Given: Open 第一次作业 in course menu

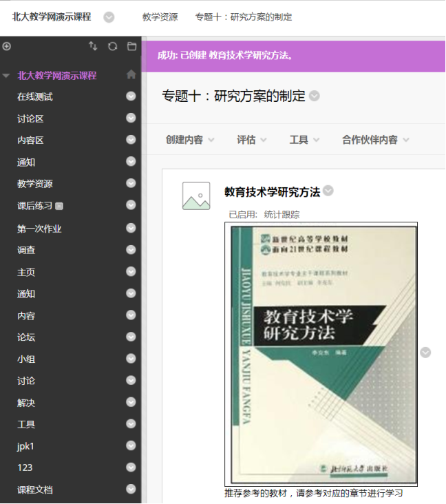Looking at the screenshot, I should pos(39,229).
